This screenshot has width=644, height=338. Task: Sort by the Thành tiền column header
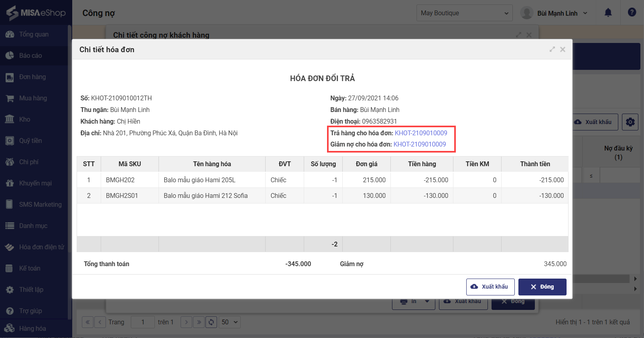pos(535,164)
